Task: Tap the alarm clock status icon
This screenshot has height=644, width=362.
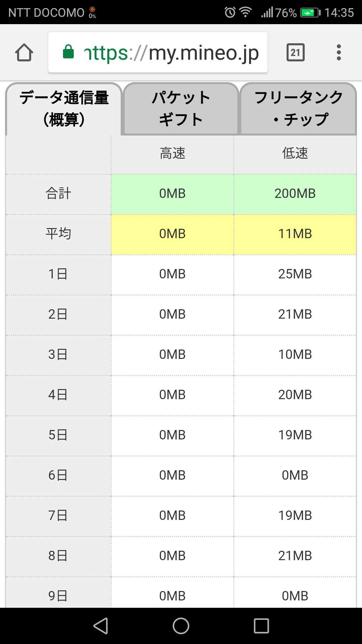Action: [x=230, y=12]
